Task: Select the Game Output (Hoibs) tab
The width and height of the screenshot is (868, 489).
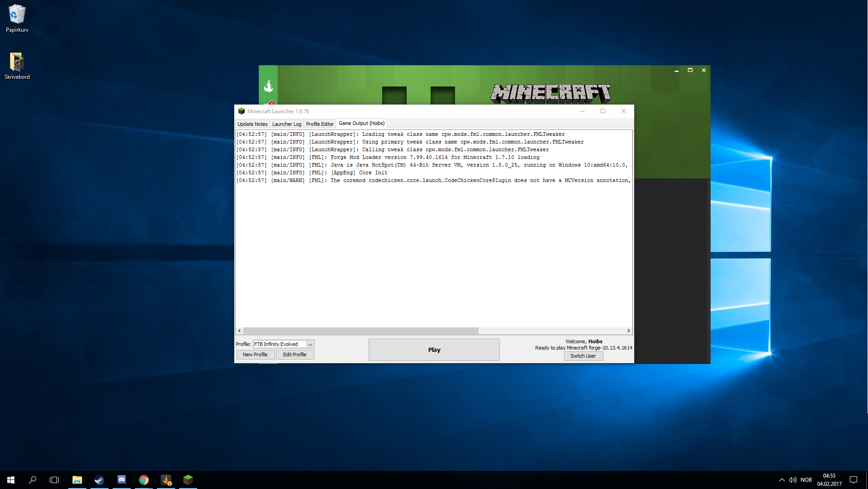Action: coord(361,123)
